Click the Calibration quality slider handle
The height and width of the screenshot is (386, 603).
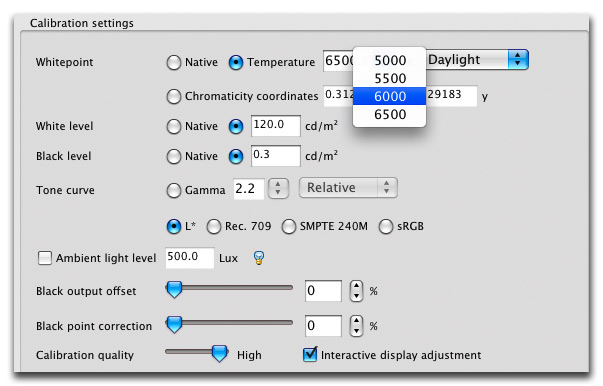pyautogui.click(x=220, y=353)
